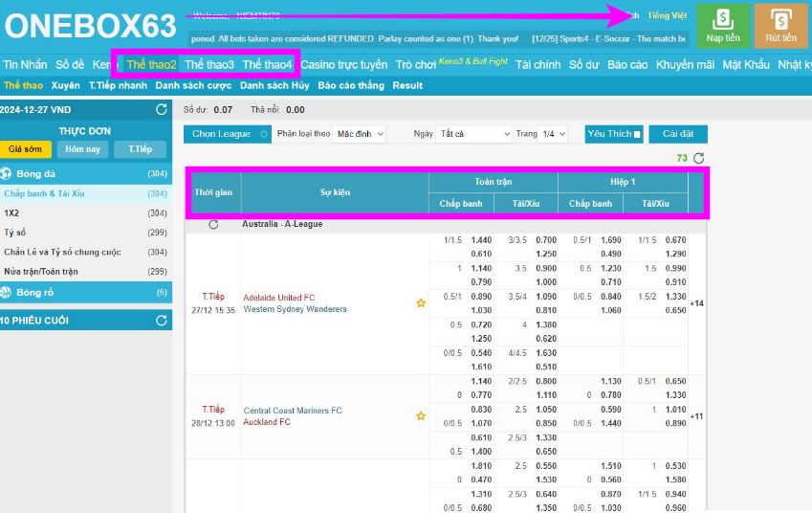This screenshot has height=513, width=812.
Task: Click the basketball icon beside Bóng rổ
Action: click(x=6, y=292)
